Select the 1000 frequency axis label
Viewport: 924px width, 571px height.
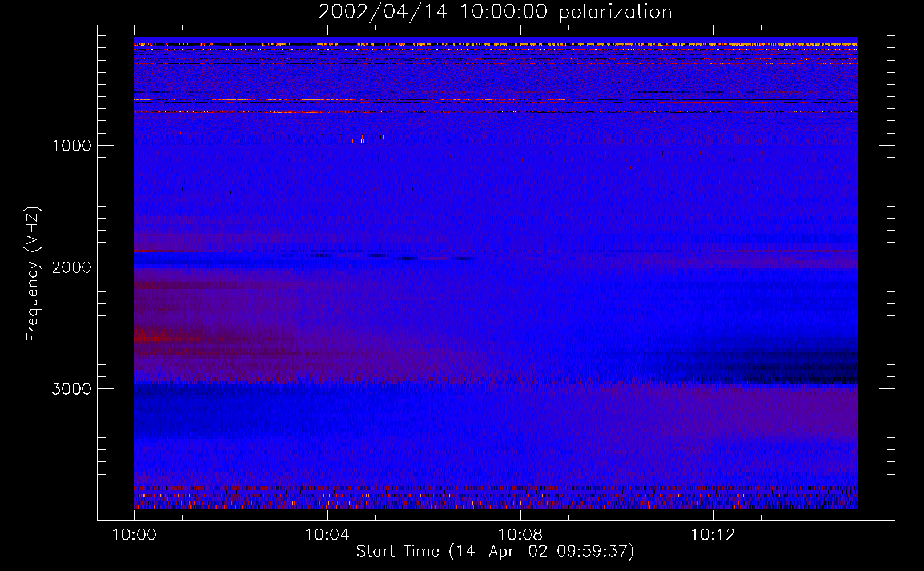pos(71,146)
